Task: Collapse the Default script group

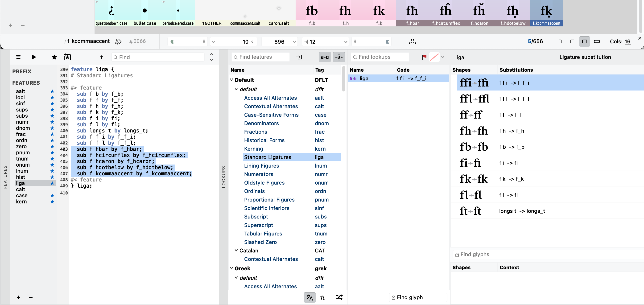Action: pyautogui.click(x=231, y=80)
